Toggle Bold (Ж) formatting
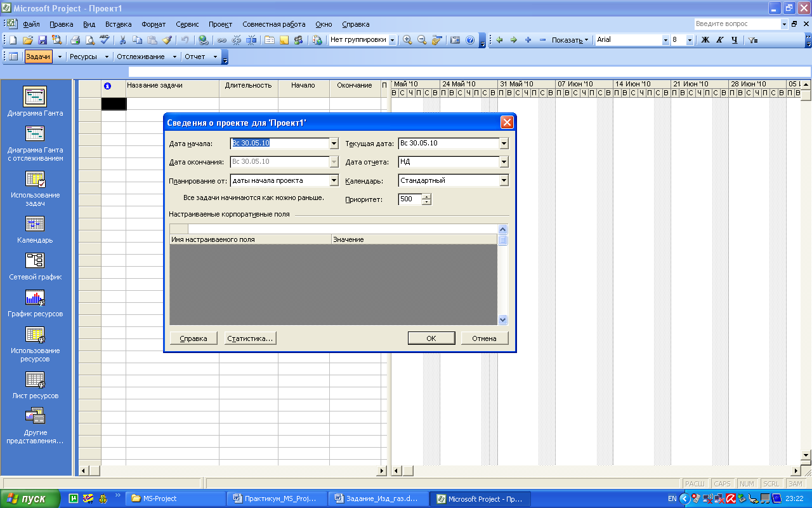 point(705,40)
